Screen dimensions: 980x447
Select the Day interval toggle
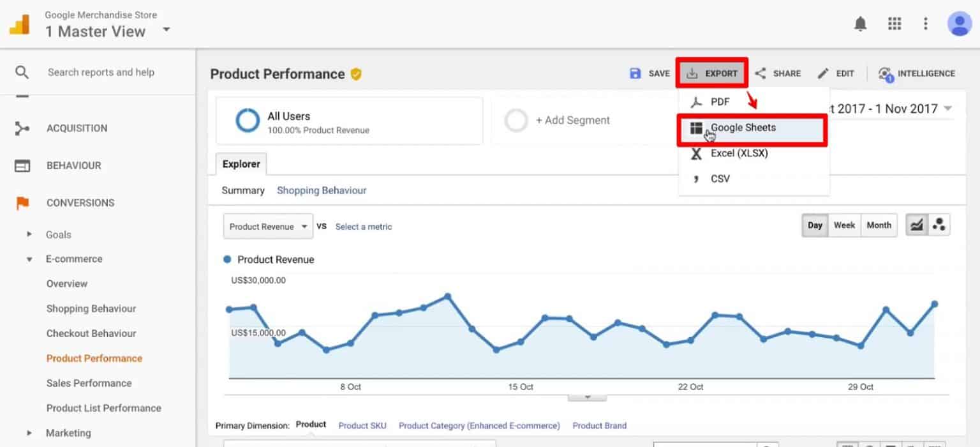pyautogui.click(x=815, y=225)
